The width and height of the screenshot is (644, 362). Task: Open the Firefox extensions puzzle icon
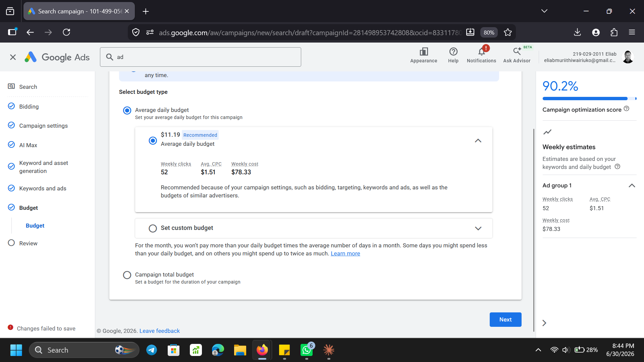pos(614,32)
